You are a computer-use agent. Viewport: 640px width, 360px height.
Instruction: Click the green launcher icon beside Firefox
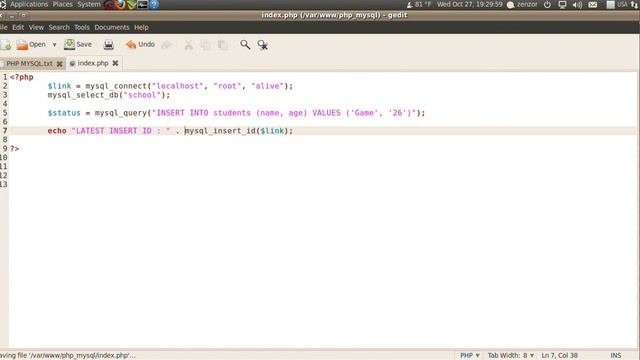coord(131,4)
